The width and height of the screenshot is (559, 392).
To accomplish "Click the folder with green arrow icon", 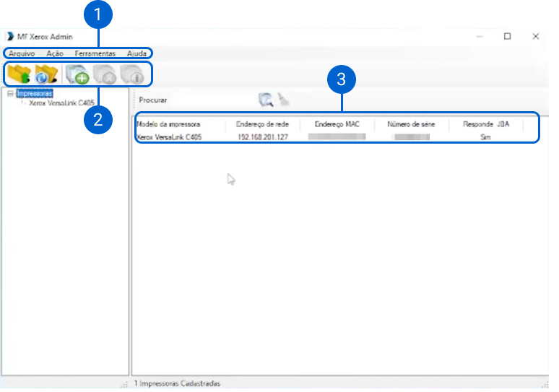I will [x=19, y=74].
